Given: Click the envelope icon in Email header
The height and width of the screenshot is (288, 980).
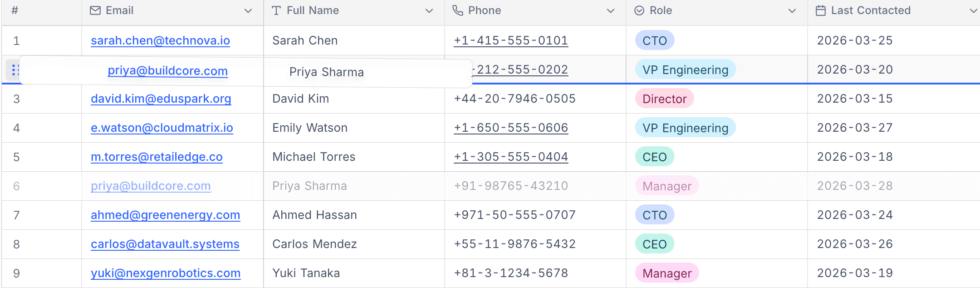Looking at the screenshot, I should click(95, 10).
